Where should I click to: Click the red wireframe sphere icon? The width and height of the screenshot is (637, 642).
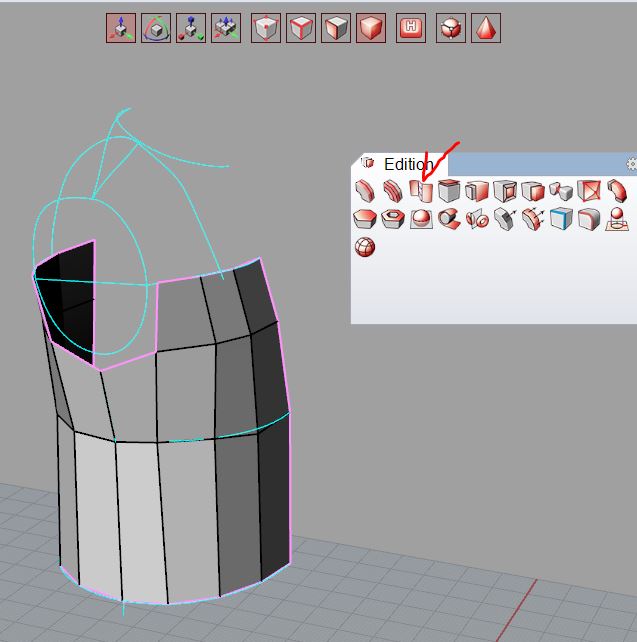(365, 247)
